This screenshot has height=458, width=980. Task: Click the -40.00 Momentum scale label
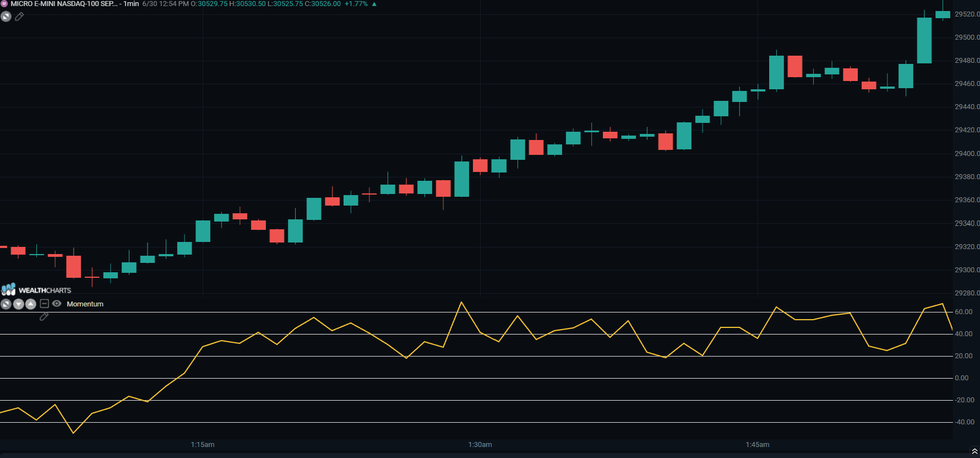point(964,422)
